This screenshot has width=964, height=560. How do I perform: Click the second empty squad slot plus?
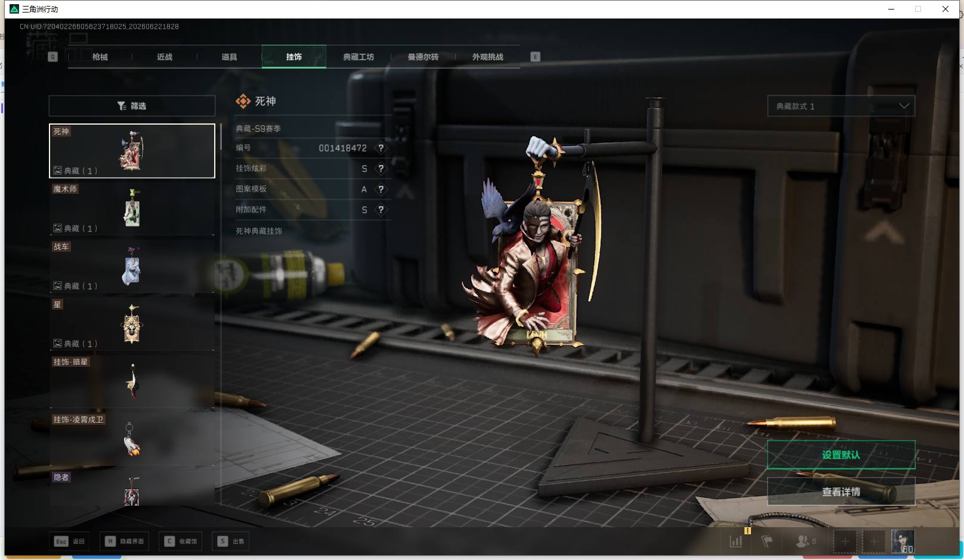coord(873,542)
